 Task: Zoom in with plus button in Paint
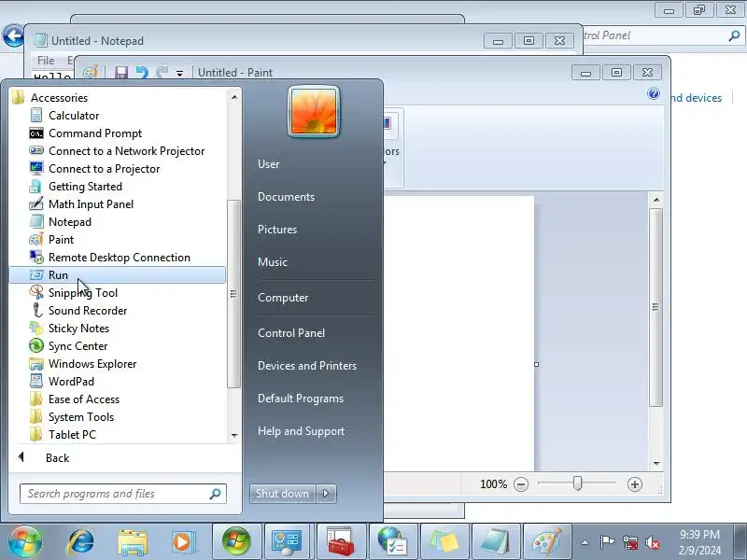635,484
